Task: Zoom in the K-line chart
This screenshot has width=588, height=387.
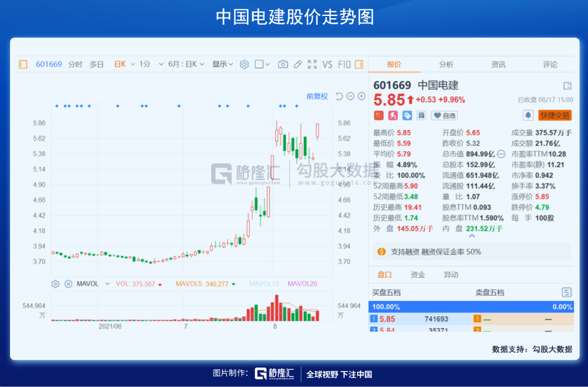Action: click(361, 96)
